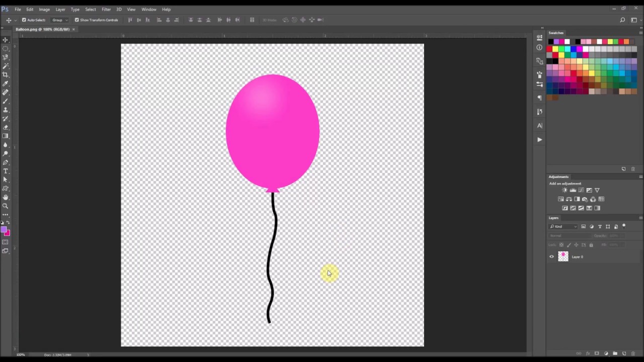Screen dimensions: 644x362
Task: Add a Color Balance adjustment
Action: point(569,199)
